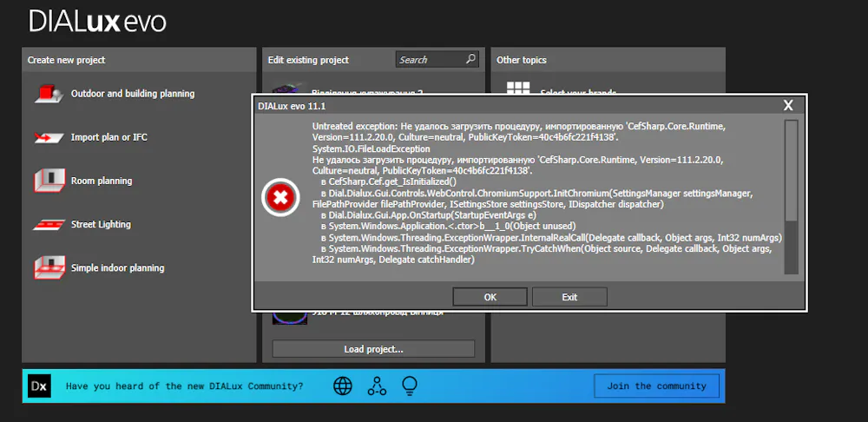Focus the Search projects field
This screenshot has height=422, width=868.
click(x=437, y=59)
